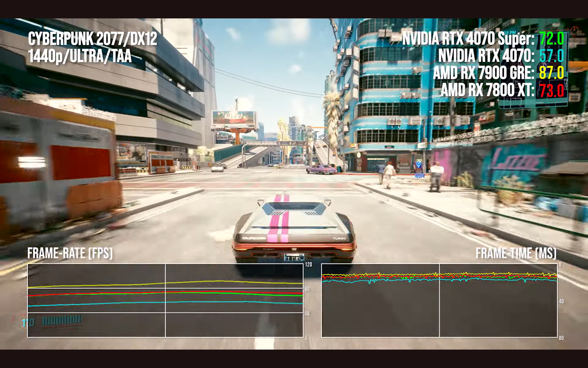Select the "AMD RX 7800 XT:" label
Viewport: 588px width, 368px height.
coord(487,90)
